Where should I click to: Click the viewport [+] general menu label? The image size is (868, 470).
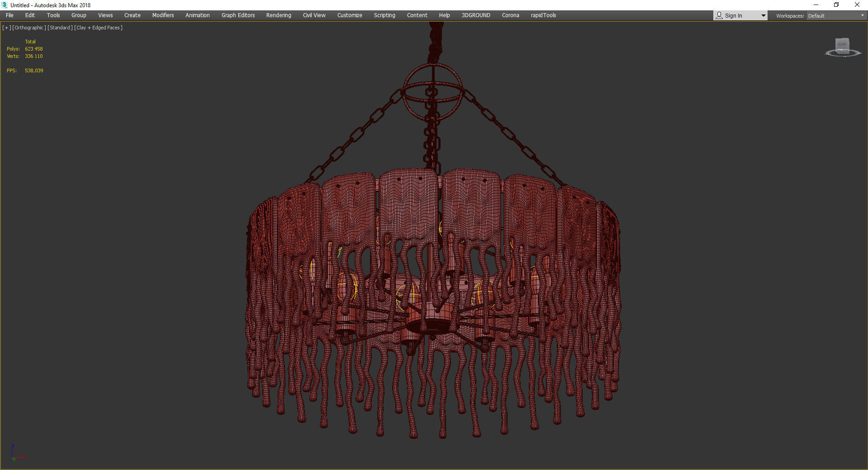(x=7, y=28)
